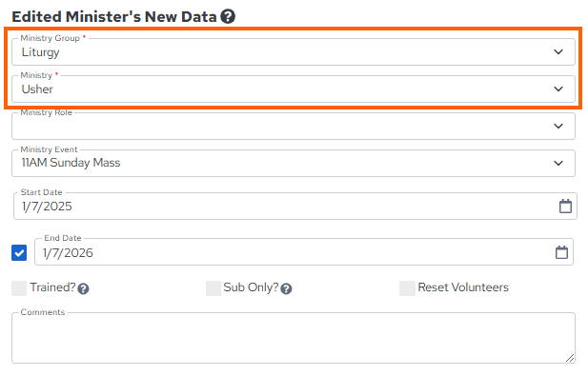Enable the Sub Only? checkbox
Image resolution: width=588 pixels, height=376 pixels.
(213, 288)
